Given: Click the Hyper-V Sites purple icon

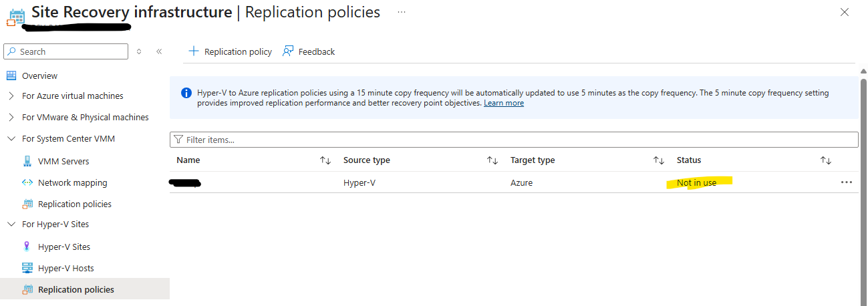Looking at the screenshot, I should (x=27, y=247).
